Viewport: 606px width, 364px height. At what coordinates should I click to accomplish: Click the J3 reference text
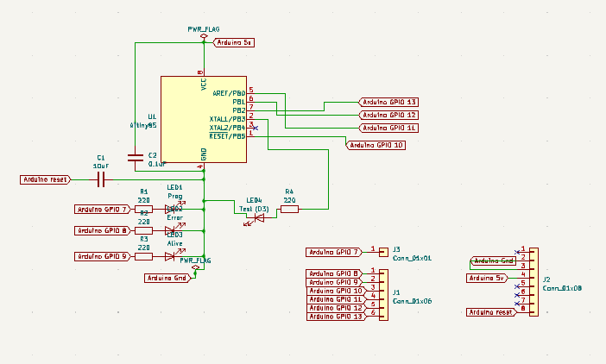click(x=396, y=250)
